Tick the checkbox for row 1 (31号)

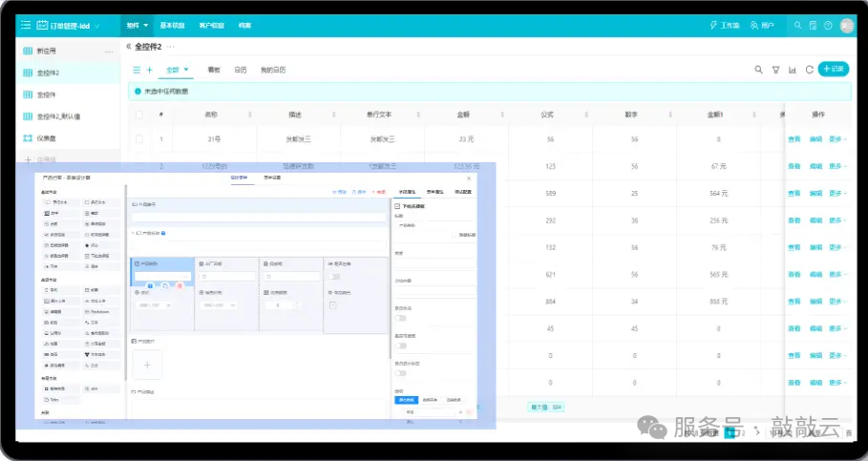point(139,139)
